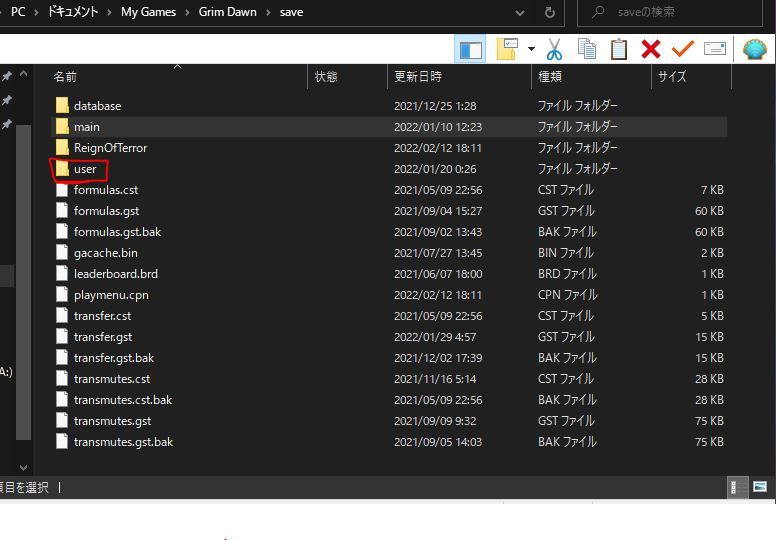Select gacache.bin file icon
This screenshot has width=776, height=540.
point(62,253)
